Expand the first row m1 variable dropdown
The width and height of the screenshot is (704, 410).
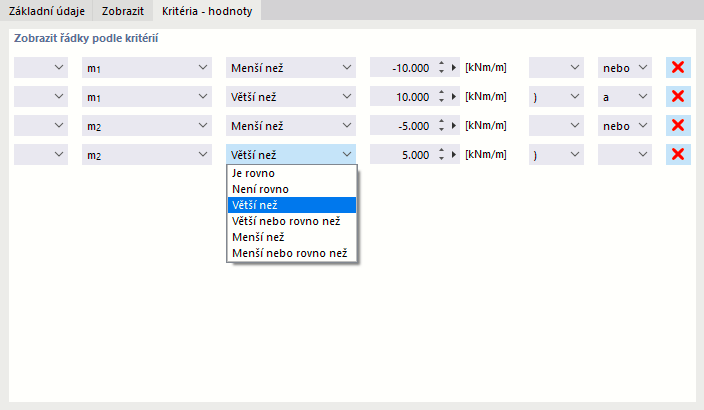point(147,68)
